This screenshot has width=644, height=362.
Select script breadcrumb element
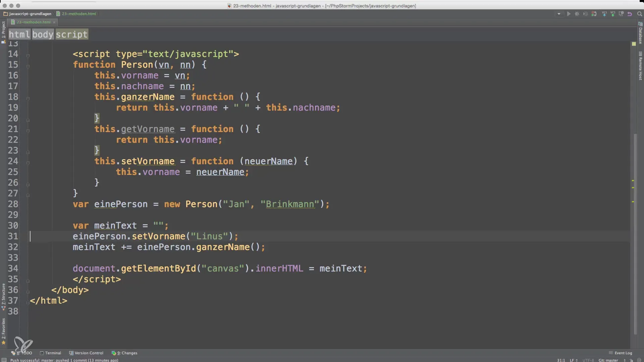(71, 34)
